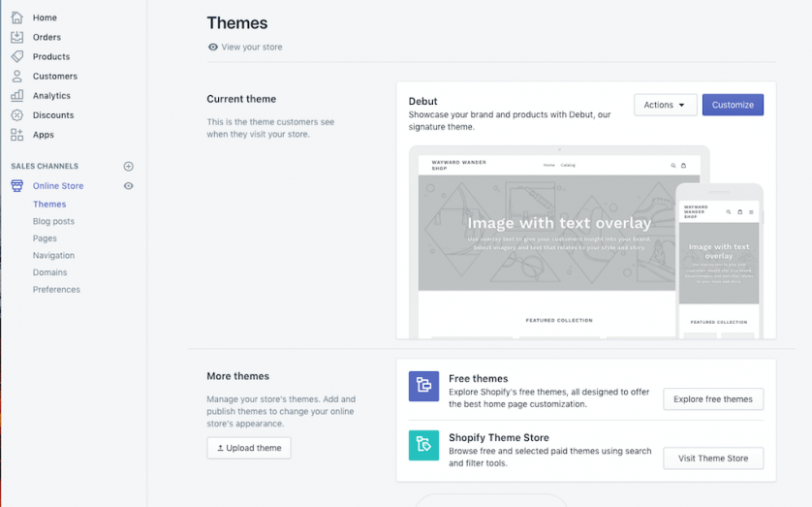
Task: Click the Current theme heading
Action: coord(241,99)
